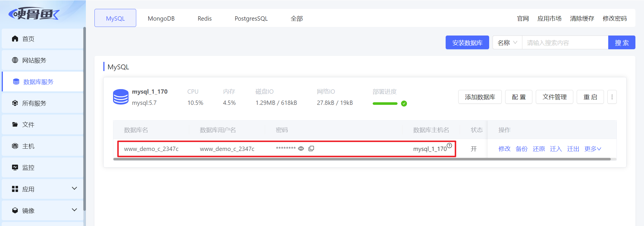Click the box icon for 镜像
The width and height of the screenshot is (644, 226).
click(x=15, y=211)
